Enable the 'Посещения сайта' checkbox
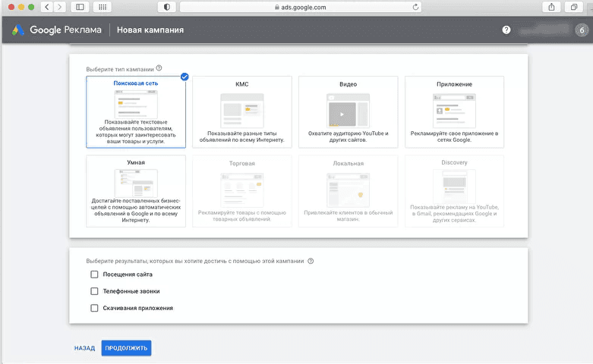593x364 pixels. pos(95,275)
